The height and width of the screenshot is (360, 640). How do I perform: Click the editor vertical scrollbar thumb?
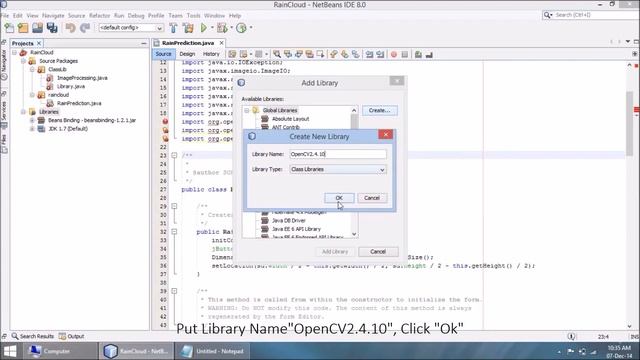(x=630, y=123)
